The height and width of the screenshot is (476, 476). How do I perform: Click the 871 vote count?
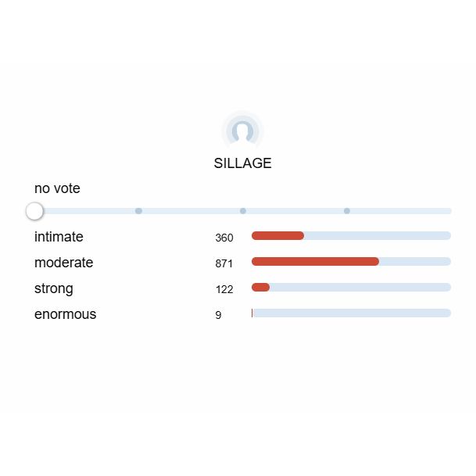224,263
